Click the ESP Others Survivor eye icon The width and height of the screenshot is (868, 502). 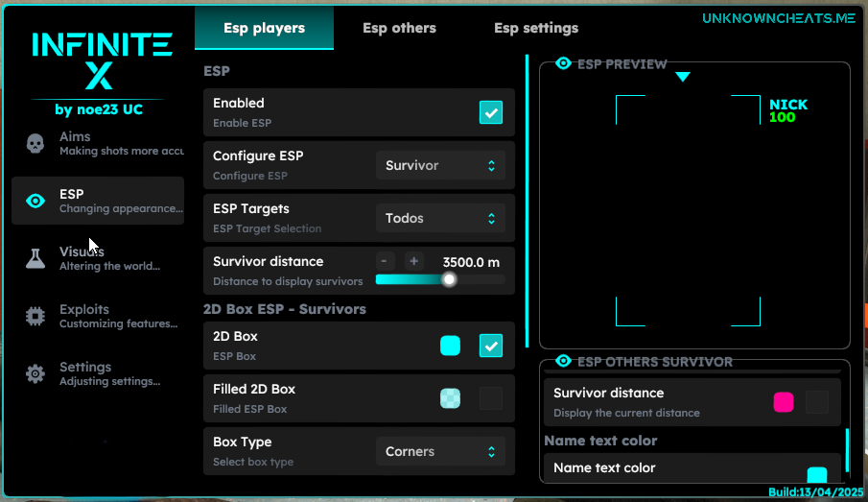point(563,361)
